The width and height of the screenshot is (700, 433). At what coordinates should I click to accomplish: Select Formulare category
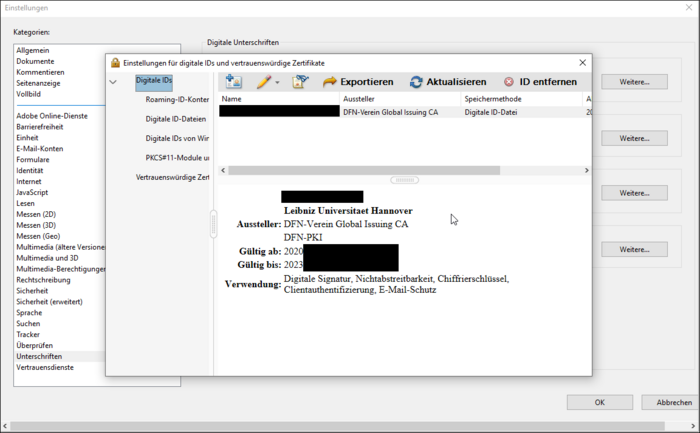(x=33, y=160)
